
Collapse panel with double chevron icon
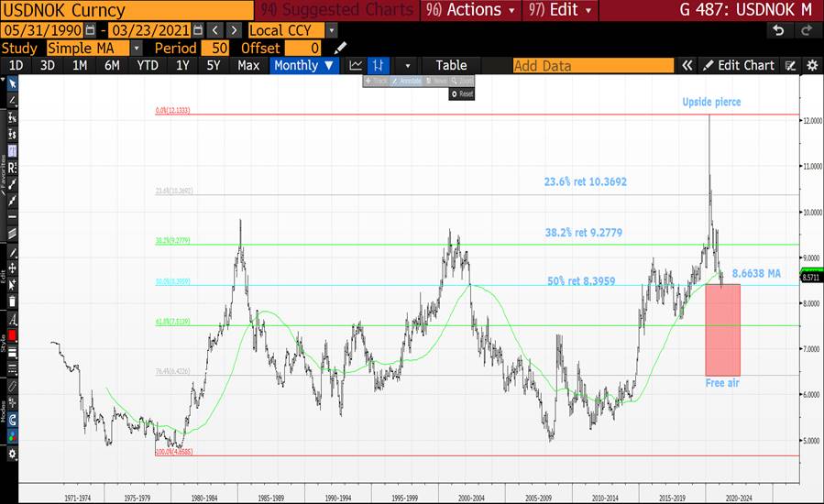tap(687, 66)
